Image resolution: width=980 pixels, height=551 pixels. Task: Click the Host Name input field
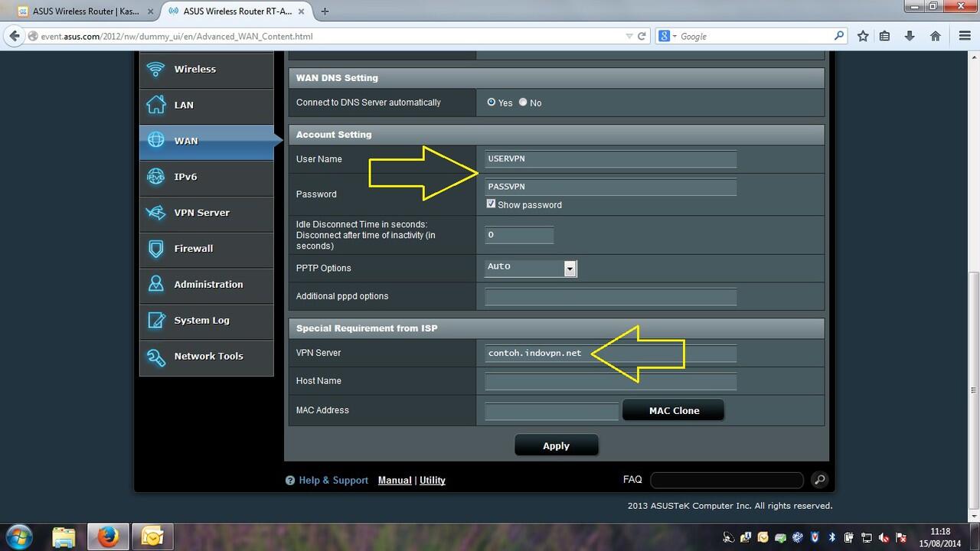coord(611,381)
